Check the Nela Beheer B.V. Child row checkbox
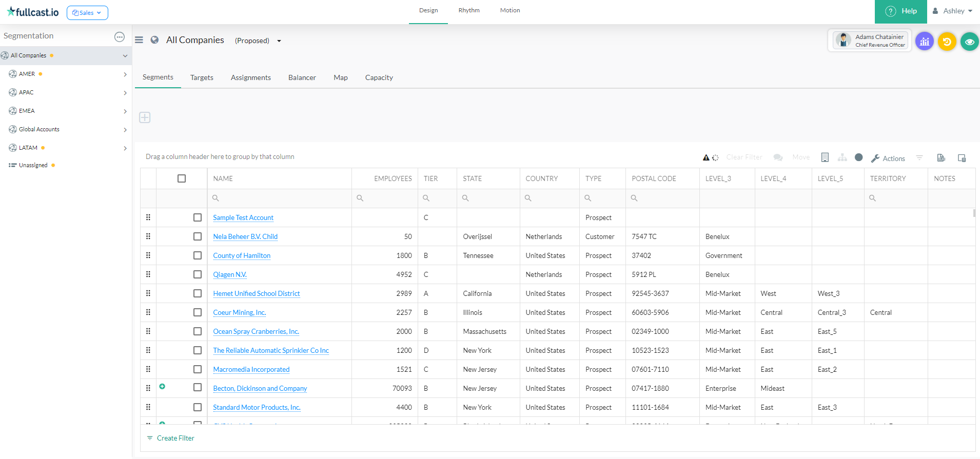Image resolution: width=980 pixels, height=459 pixels. (198, 236)
